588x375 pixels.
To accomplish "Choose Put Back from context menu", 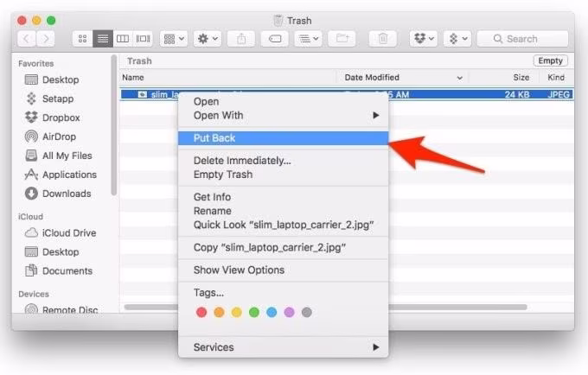I will pos(283,138).
